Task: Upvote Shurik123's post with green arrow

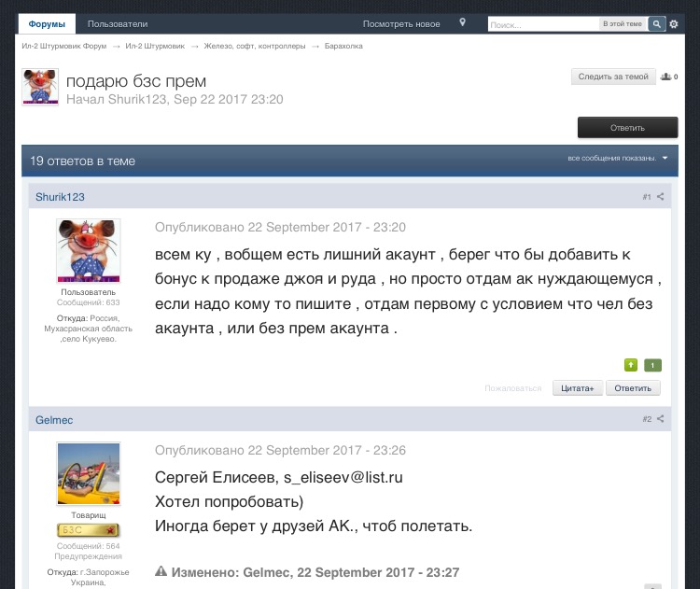Action: coord(630,365)
